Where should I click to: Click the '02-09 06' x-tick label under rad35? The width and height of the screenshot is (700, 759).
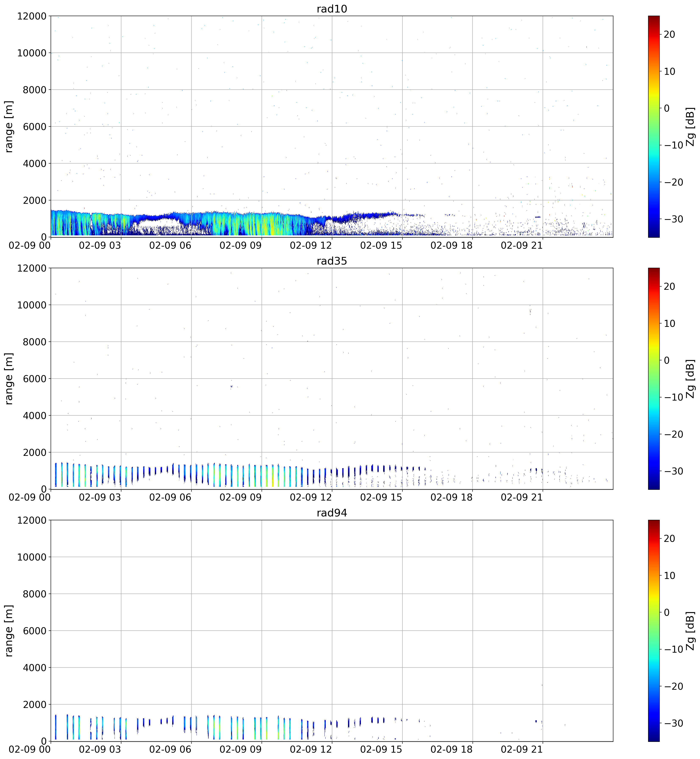click(170, 498)
